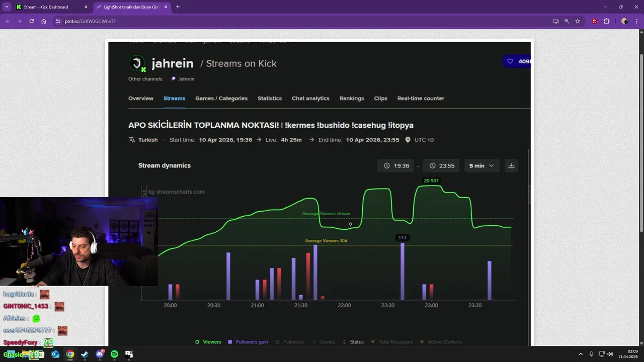This screenshot has height=362, width=644.
Task: Expand the tab search dropdown arrow
Action: coord(7,7)
